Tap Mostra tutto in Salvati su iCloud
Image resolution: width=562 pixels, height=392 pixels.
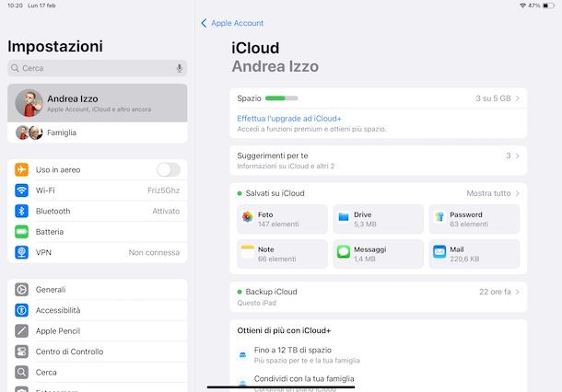[x=488, y=193]
